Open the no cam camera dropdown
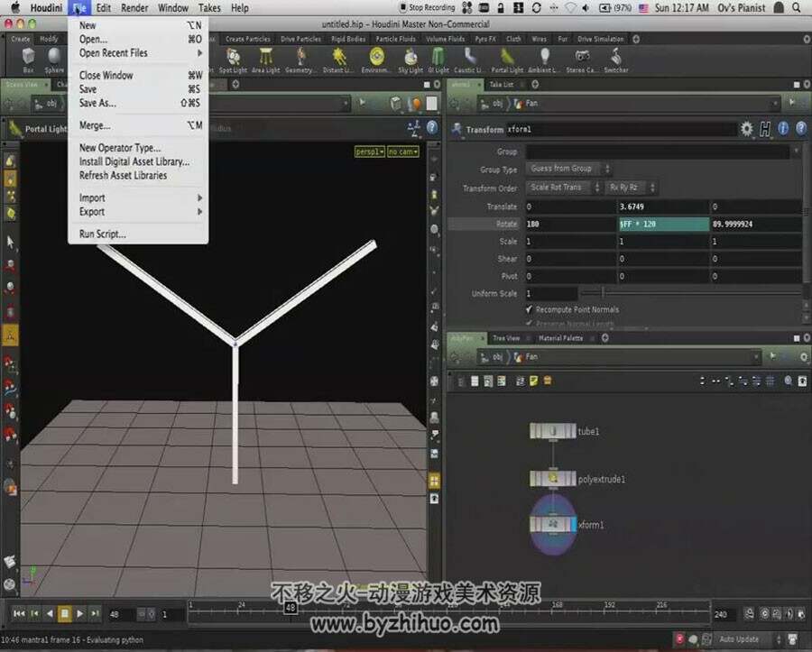 point(403,152)
